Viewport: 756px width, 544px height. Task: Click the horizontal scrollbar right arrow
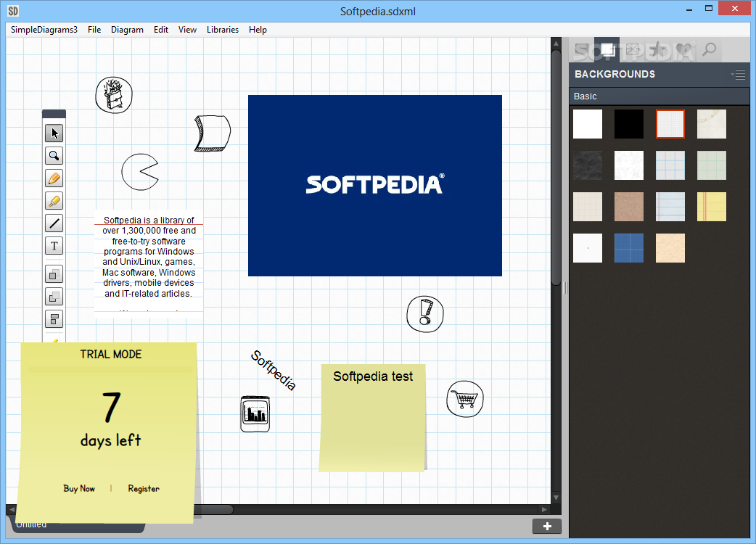pyautogui.click(x=544, y=509)
